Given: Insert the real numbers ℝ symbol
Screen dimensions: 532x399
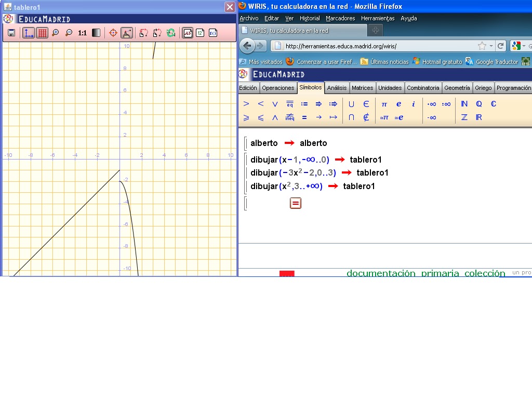Looking at the screenshot, I should tap(478, 117).
